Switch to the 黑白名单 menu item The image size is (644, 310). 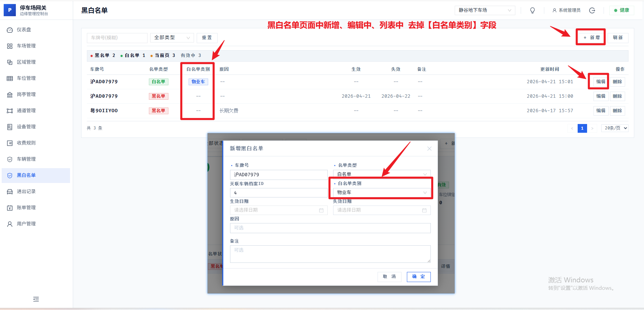point(26,175)
